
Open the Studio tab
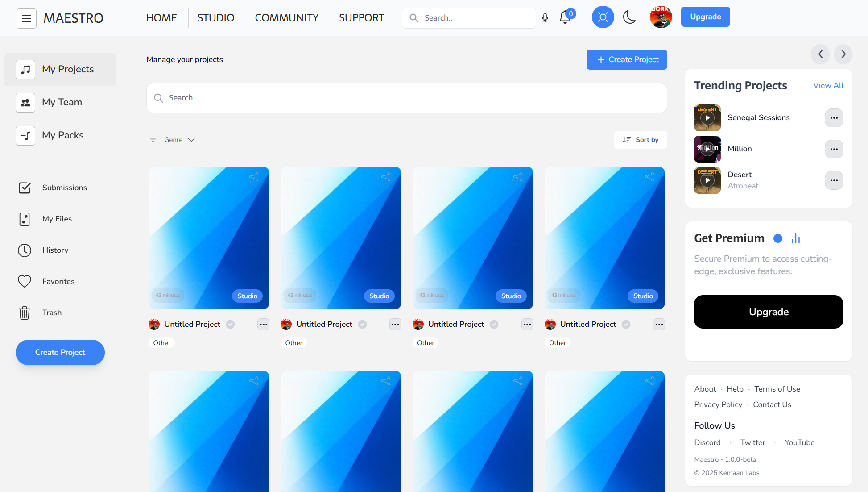tap(215, 17)
